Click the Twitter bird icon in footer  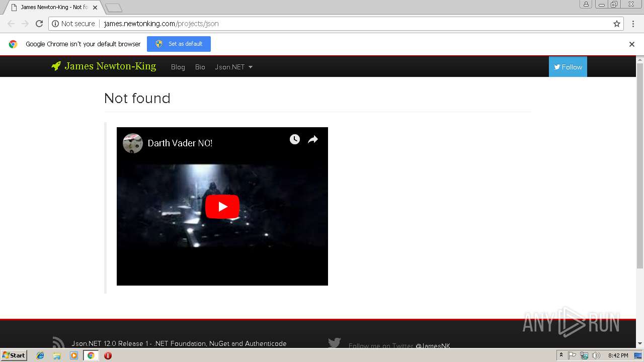point(335,343)
